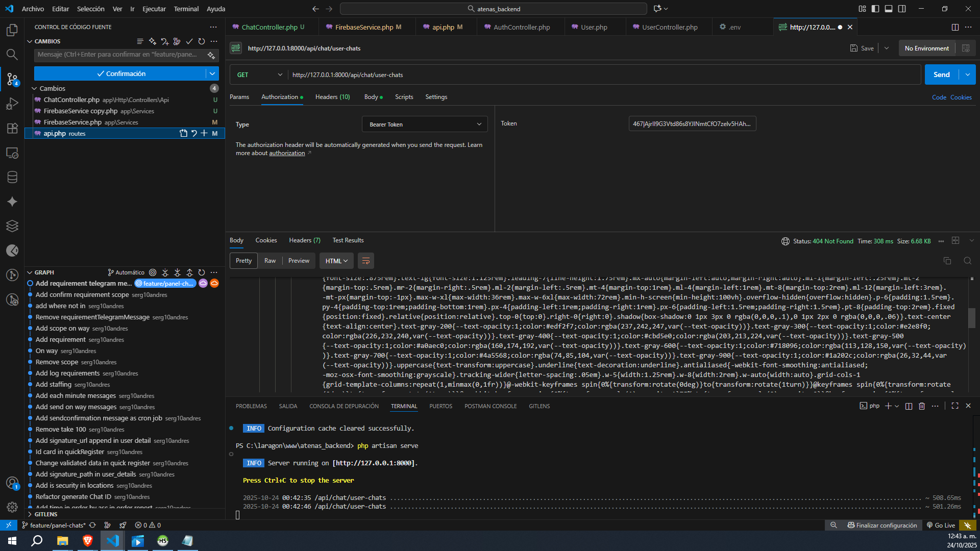Viewport: 980px width, 551px height.
Task: Toggle maximize terminal panel size
Action: click(955, 406)
